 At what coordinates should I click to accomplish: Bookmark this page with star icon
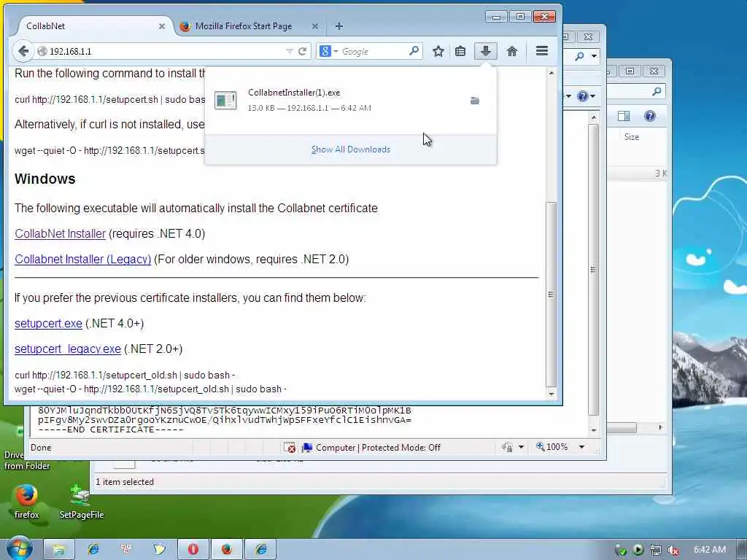point(438,51)
